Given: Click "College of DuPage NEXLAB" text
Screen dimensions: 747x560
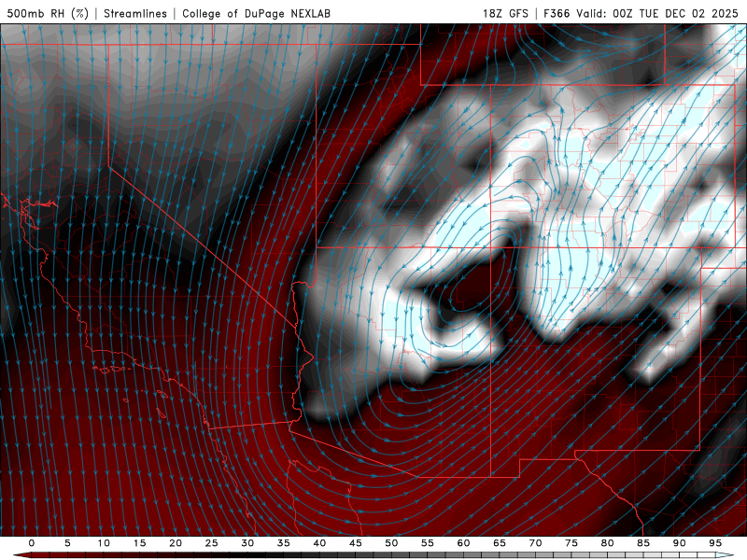Looking at the screenshot, I should 256,13.
